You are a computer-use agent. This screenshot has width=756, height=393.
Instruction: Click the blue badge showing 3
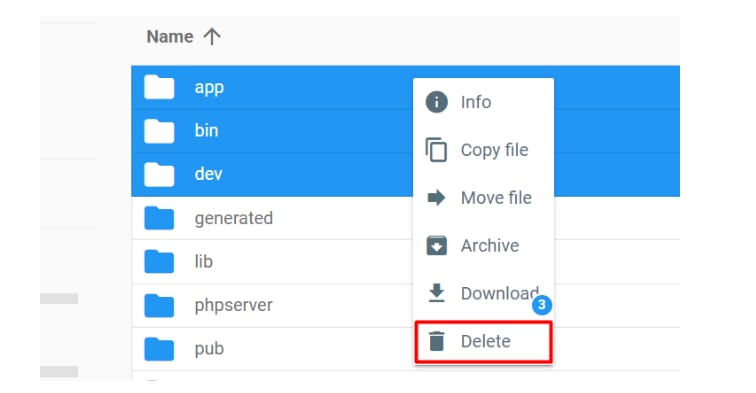[542, 304]
